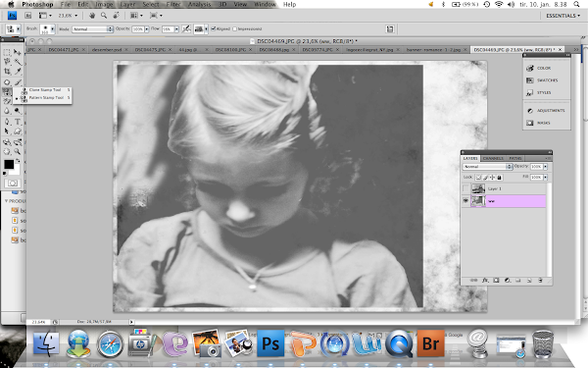The height and width of the screenshot is (368, 588).
Task: Add a layer style with fx button
Action: 485,280
